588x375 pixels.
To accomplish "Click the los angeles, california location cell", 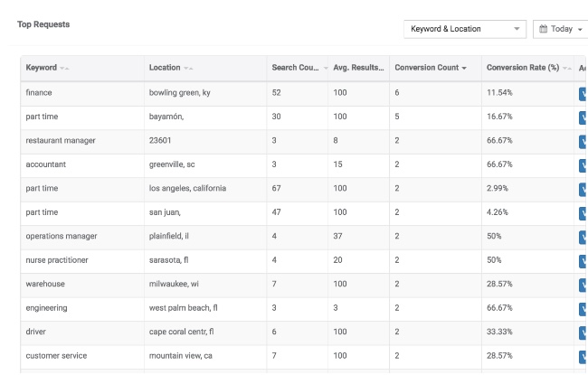I will [187, 189].
